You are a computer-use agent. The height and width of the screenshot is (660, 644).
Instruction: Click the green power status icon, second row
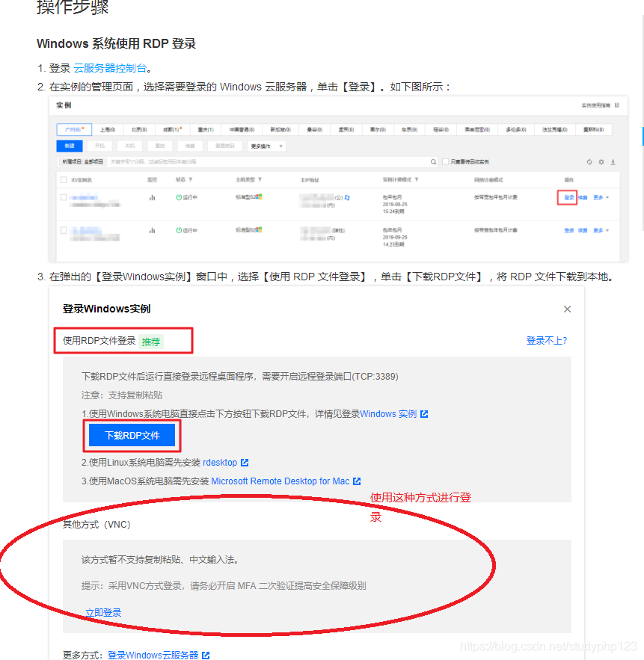point(179,230)
